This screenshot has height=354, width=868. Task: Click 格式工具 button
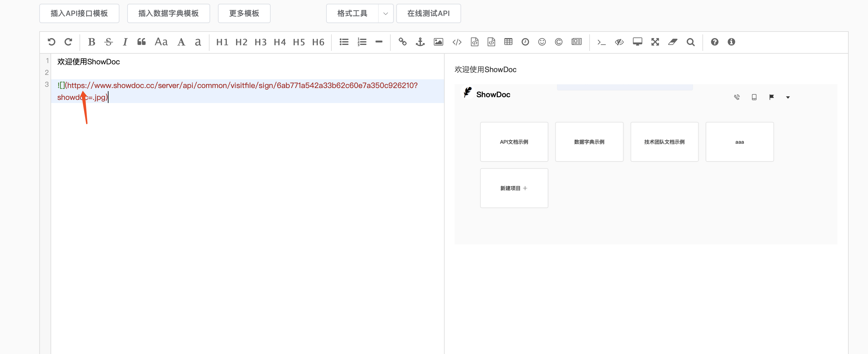coord(352,13)
